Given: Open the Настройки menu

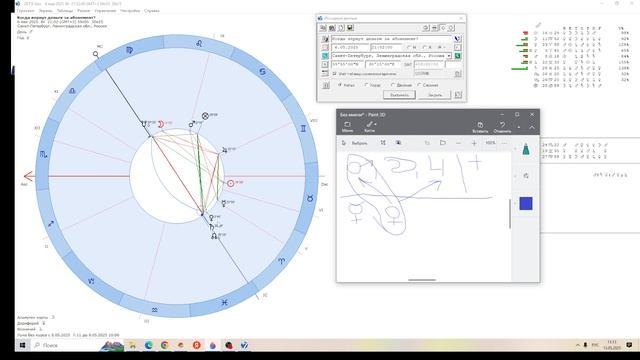Looking at the screenshot, I should click(130, 11).
